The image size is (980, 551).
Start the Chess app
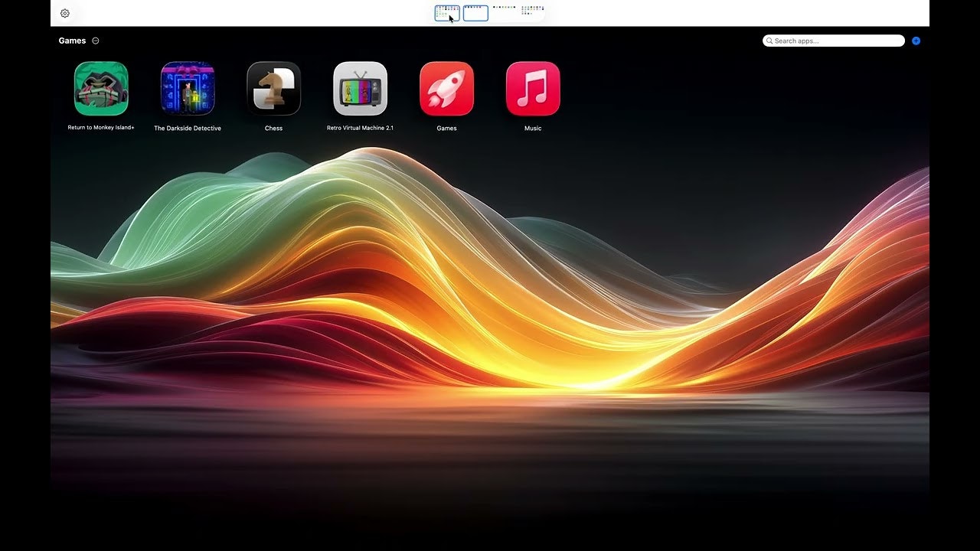tap(273, 88)
